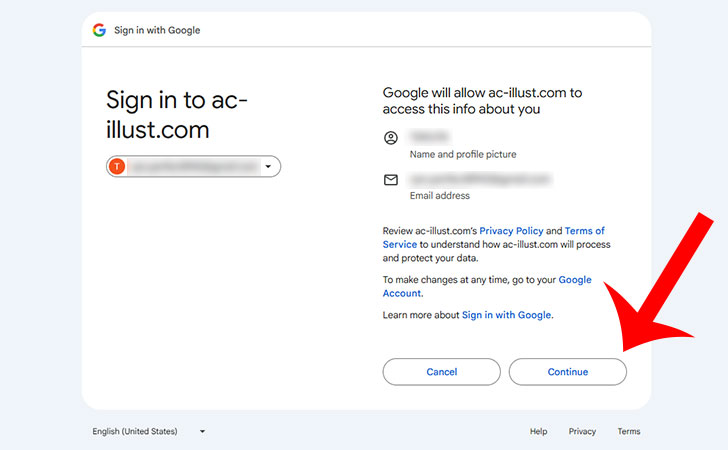Click the 'Email address' label
The height and width of the screenshot is (450, 728).
pos(440,196)
